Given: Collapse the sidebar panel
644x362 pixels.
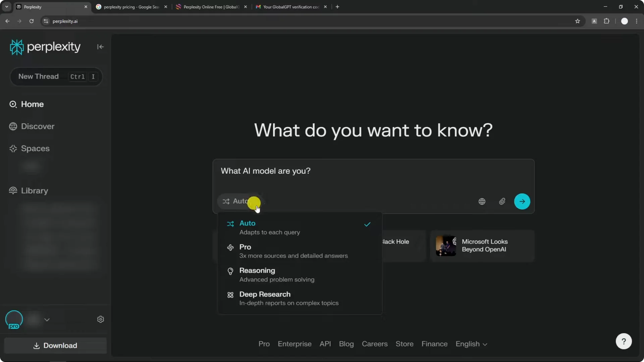Looking at the screenshot, I should [x=100, y=47].
